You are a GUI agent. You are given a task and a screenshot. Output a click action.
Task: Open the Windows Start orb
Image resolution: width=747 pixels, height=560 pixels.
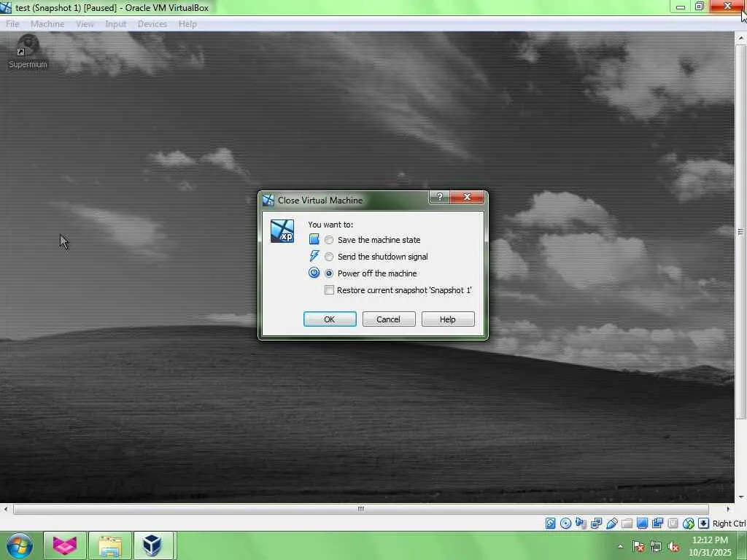[20, 545]
